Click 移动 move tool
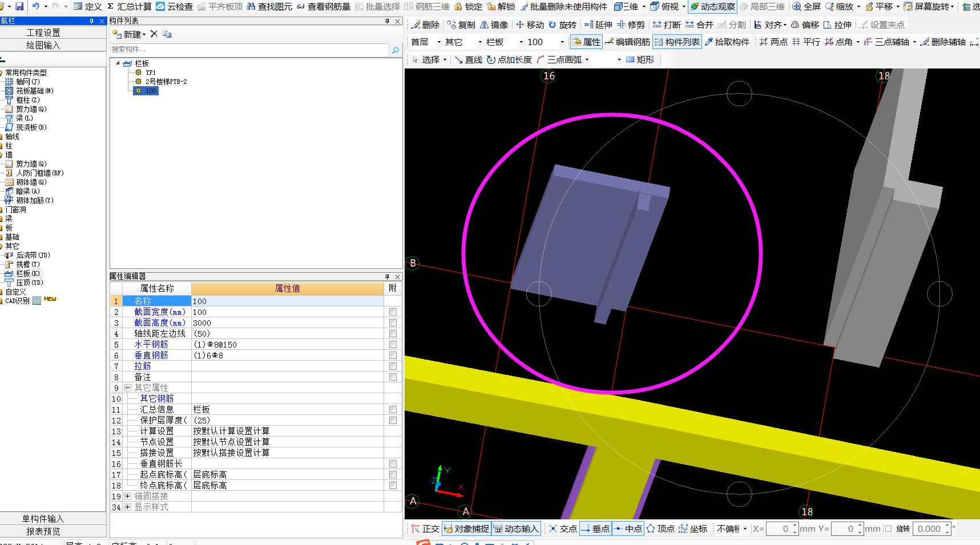 (x=530, y=25)
